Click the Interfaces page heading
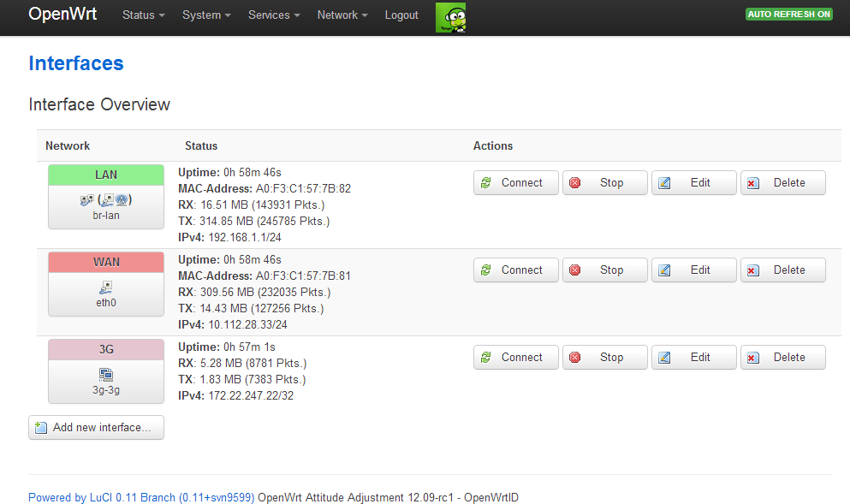Screen dimensions: 850x504 click(x=76, y=63)
